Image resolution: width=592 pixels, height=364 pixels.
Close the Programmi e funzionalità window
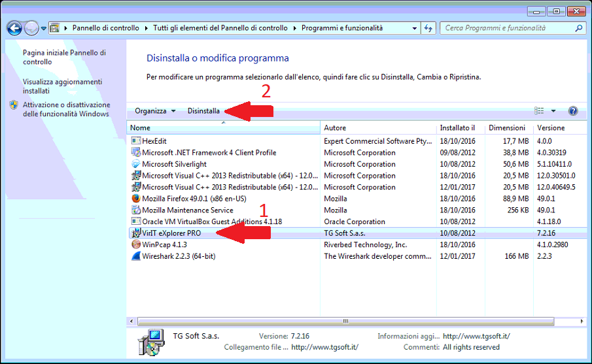(576, 11)
